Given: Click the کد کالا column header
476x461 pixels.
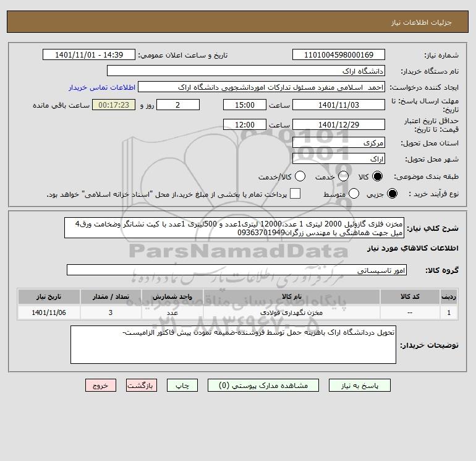Looking at the screenshot, I should [x=410, y=296].
